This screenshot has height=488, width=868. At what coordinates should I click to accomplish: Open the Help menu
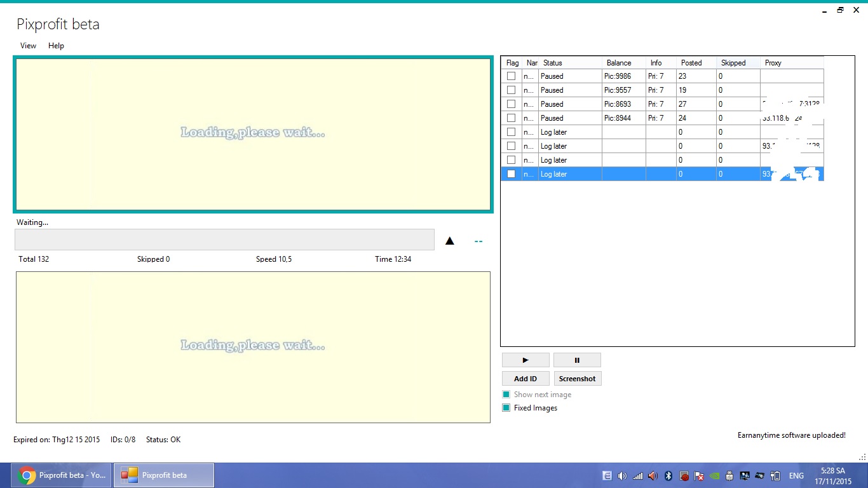click(56, 46)
